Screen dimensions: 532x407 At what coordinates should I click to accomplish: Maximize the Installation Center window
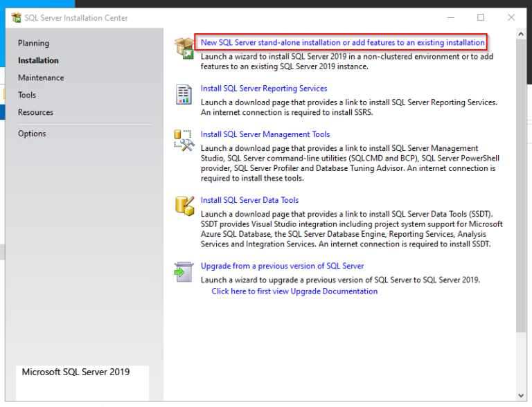(x=481, y=17)
